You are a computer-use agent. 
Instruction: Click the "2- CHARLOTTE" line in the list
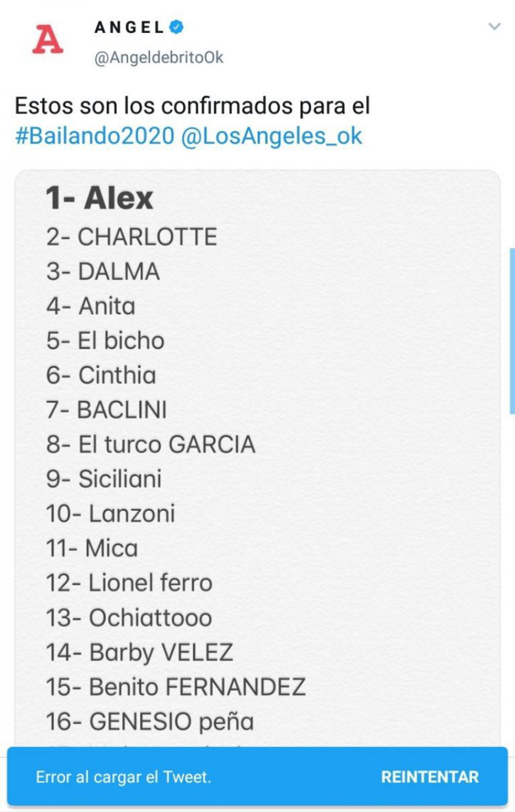click(x=132, y=237)
